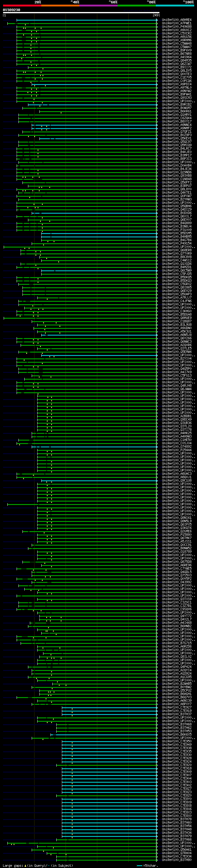This screenshot has height=868, width=197.
Task: Click the white query sequence ruler bar
Action: click(x=81, y=13)
